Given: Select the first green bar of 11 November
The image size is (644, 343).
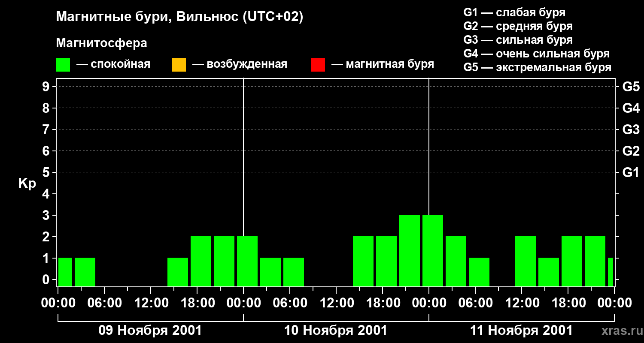Looking at the screenshot, I should click(x=433, y=250).
